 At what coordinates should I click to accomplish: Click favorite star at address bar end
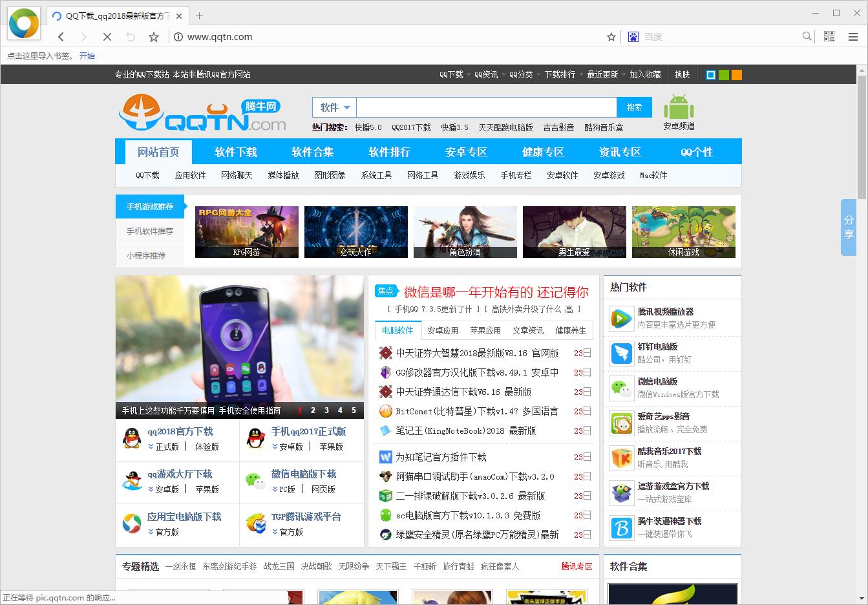(611, 37)
